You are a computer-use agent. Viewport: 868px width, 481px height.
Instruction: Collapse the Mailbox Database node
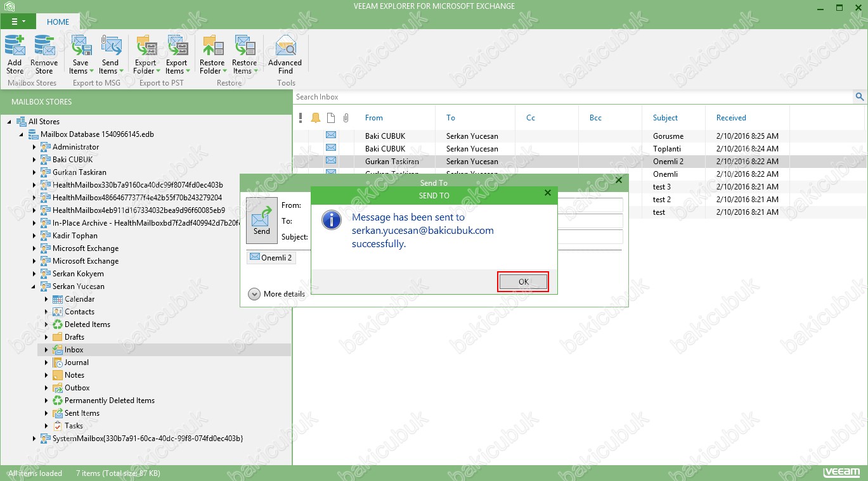pos(22,134)
